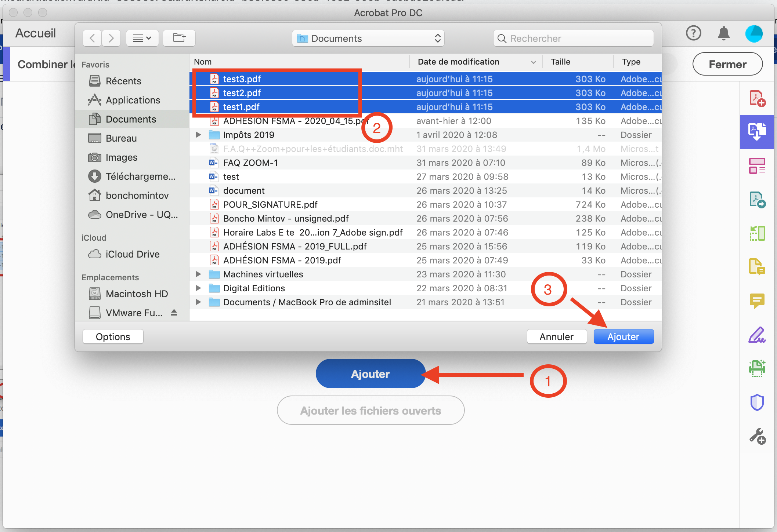Click the large blue Ajouter button

click(371, 374)
